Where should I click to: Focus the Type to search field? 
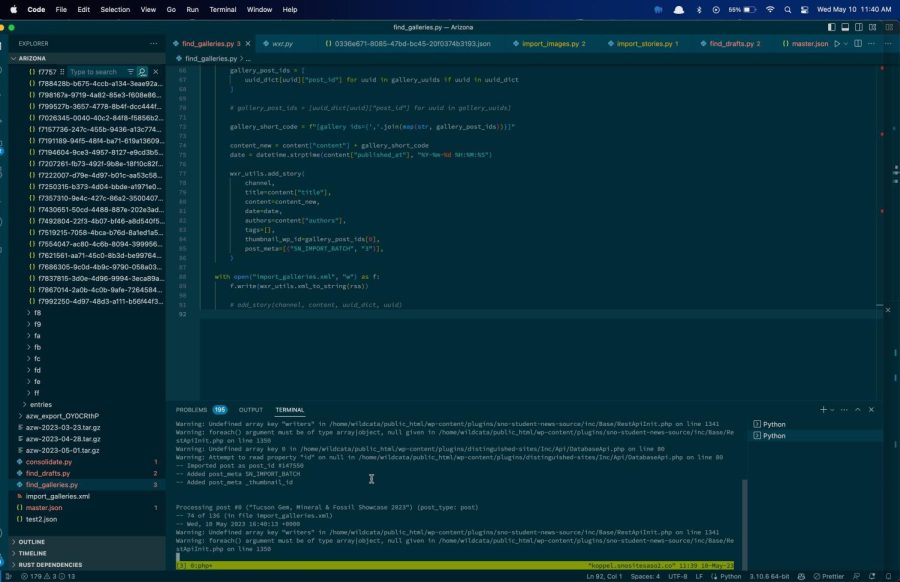tap(96, 72)
